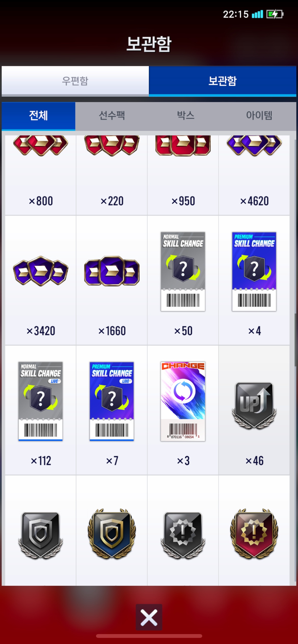Viewport: 298px width, 644px height.
Task: Switch to the 보관함 tab
Action: (222, 81)
